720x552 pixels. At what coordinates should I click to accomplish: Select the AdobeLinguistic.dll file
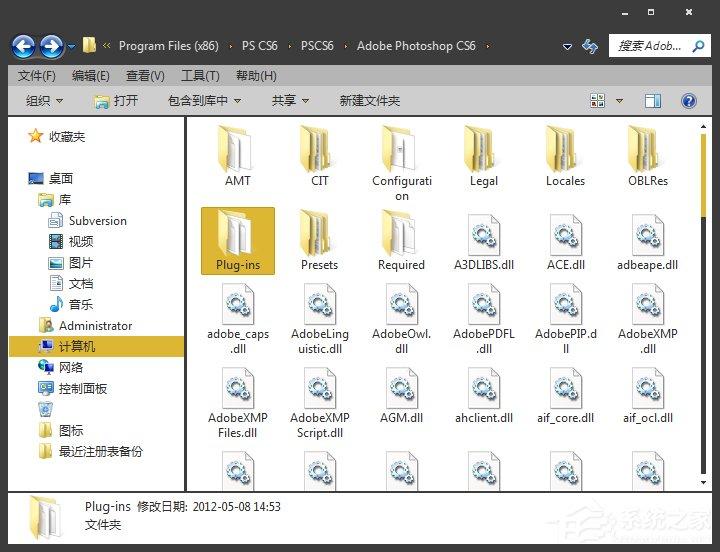point(320,319)
